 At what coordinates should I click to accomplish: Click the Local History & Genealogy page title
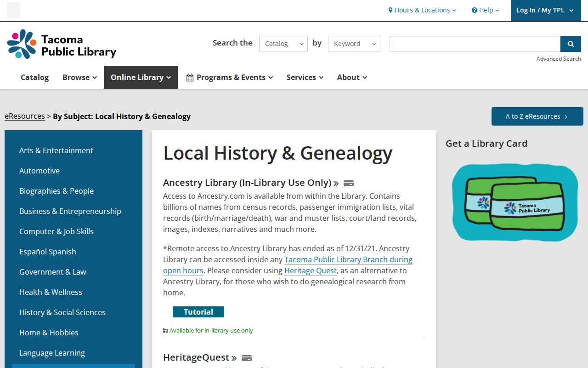(278, 153)
